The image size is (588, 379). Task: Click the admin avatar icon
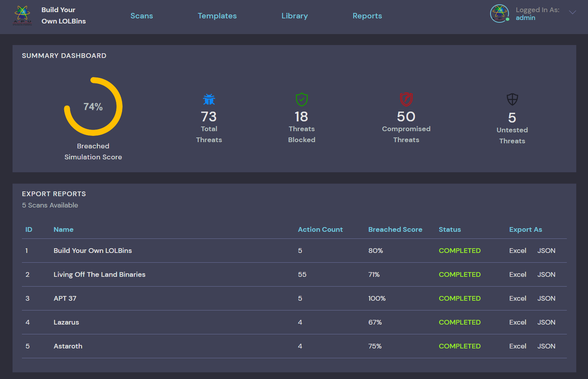coord(500,14)
